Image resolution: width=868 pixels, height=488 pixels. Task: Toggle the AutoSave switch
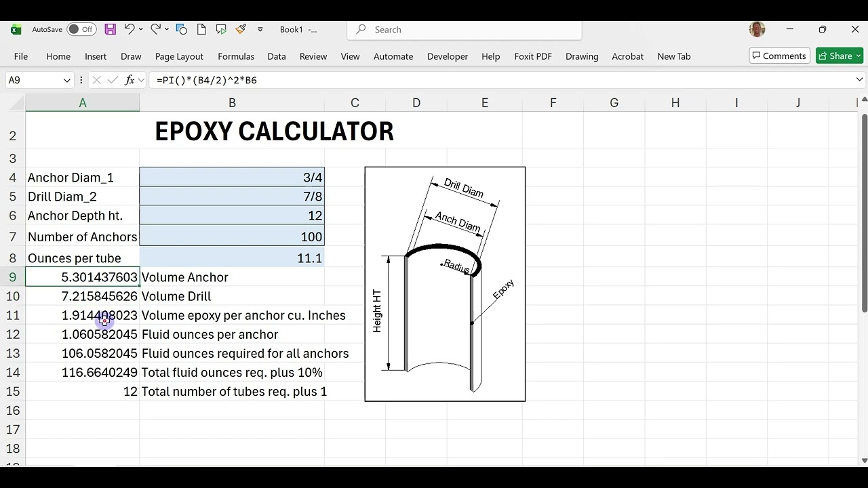coord(81,29)
